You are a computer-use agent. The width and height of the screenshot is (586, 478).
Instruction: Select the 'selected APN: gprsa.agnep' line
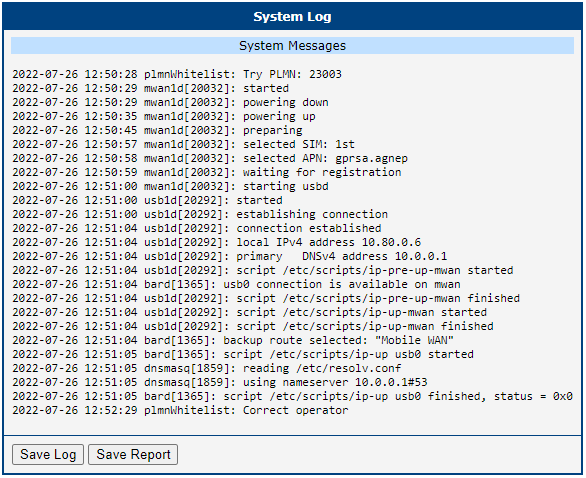210,158
